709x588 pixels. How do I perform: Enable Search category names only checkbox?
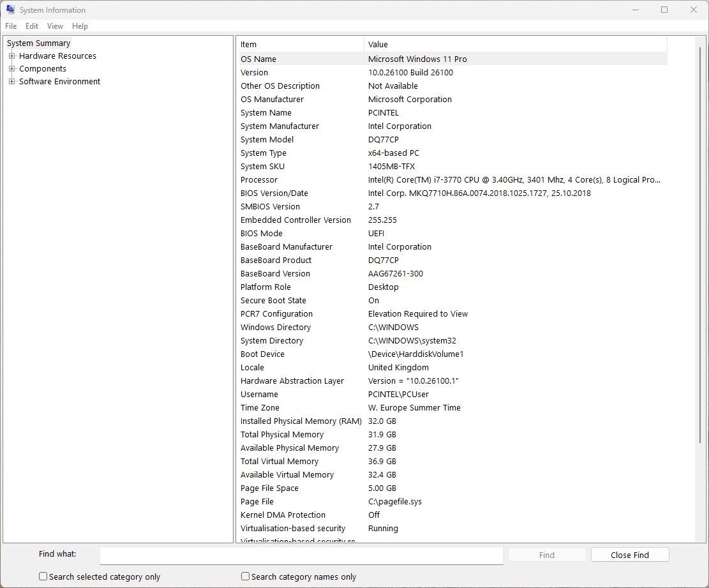point(245,577)
